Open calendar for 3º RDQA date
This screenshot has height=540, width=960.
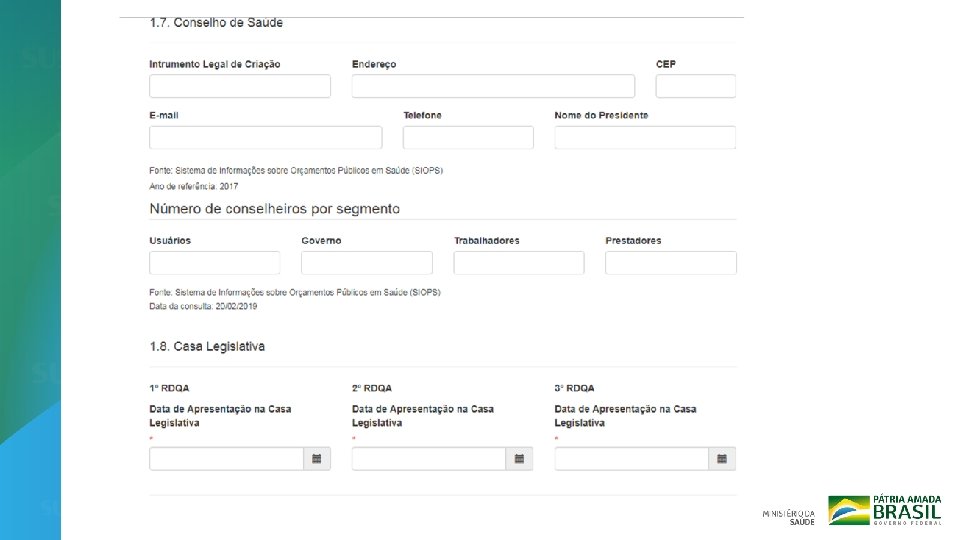[x=722, y=459]
